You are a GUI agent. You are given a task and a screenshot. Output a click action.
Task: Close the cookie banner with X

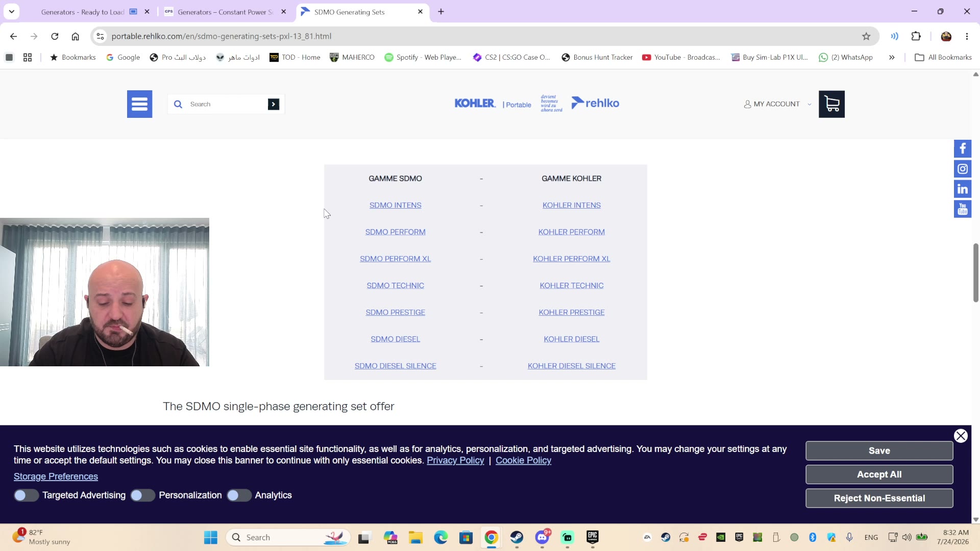[x=961, y=436]
